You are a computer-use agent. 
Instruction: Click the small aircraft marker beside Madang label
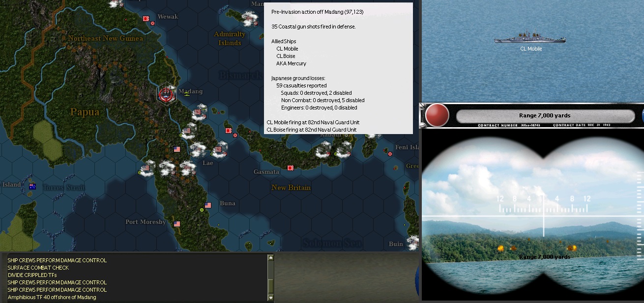pyautogui.click(x=187, y=93)
